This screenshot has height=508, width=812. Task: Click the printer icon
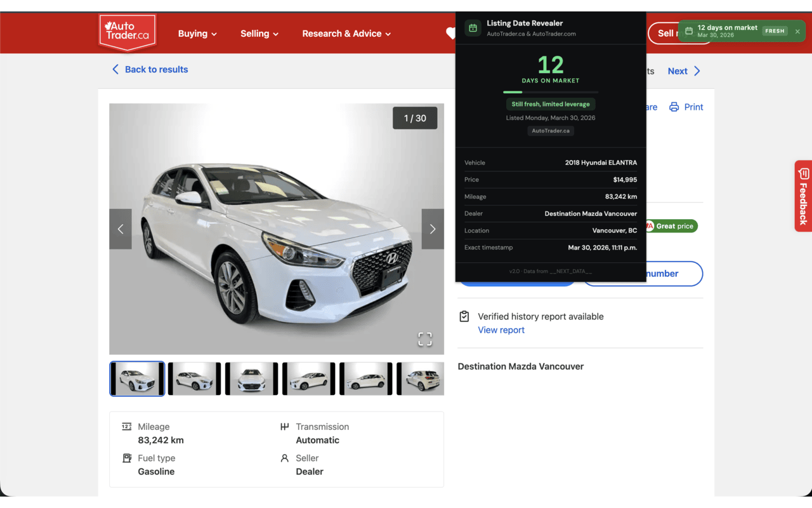click(674, 107)
